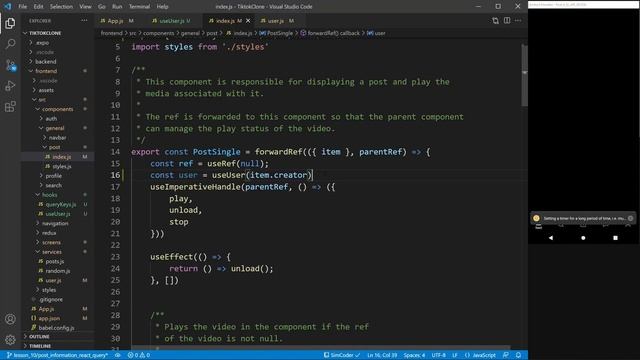Open the Run and Debug view
This screenshot has height=360, width=640.
coord(10,86)
